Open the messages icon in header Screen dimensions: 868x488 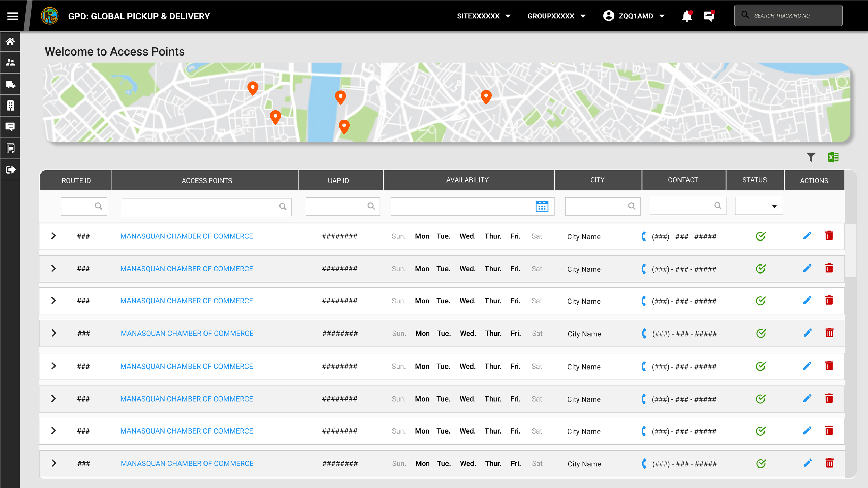point(708,16)
